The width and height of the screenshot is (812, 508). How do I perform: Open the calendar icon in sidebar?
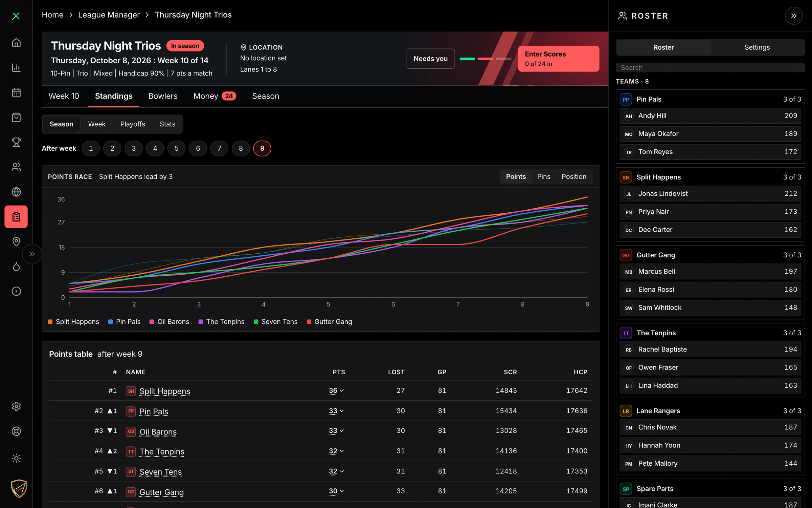(16, 92)
